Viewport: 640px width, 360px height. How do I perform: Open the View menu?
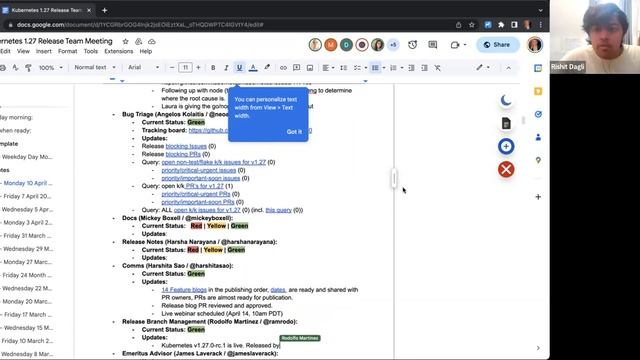tap(23, 51)
